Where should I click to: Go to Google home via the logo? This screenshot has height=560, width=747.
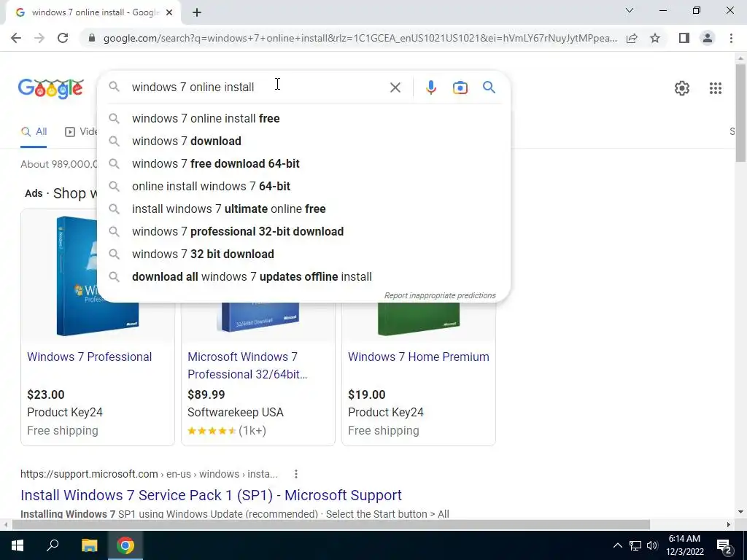tap(51, 88)
